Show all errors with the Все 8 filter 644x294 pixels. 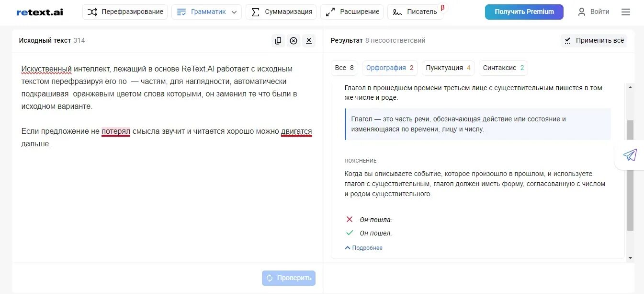tap(344, 68)
